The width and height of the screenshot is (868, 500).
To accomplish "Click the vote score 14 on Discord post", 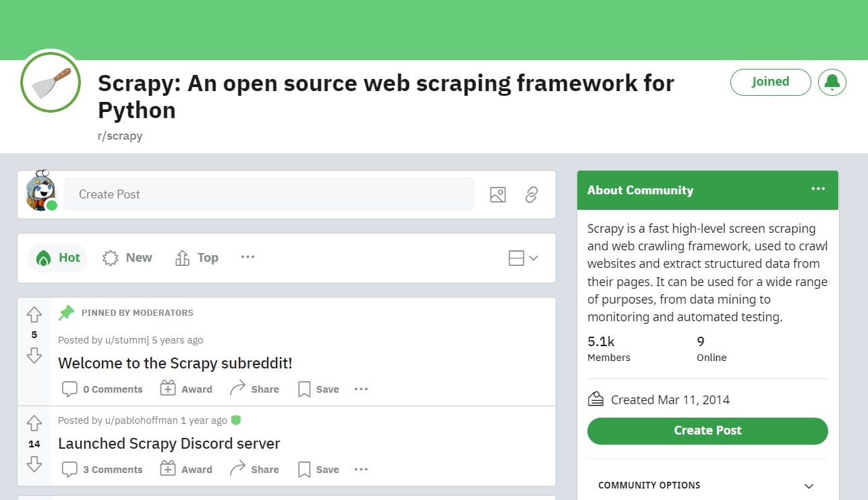I will coord(34,444).
